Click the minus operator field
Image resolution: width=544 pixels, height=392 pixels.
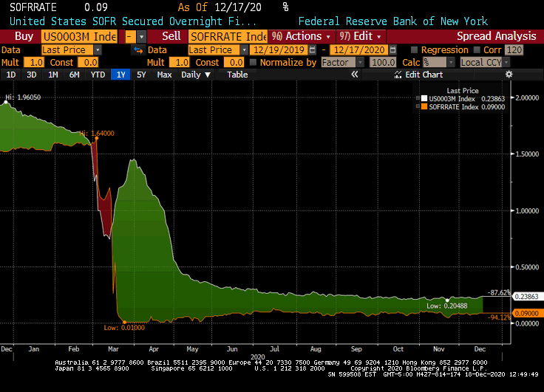(130, 36)
